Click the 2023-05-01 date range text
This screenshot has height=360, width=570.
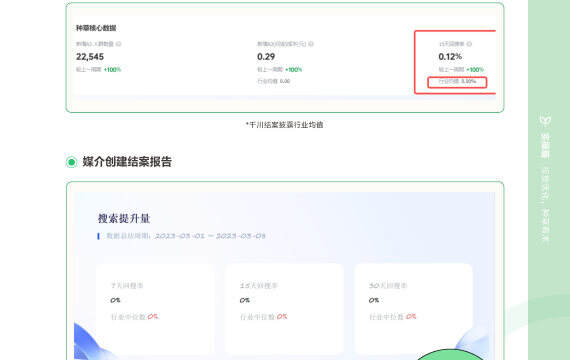coord(210,236)
